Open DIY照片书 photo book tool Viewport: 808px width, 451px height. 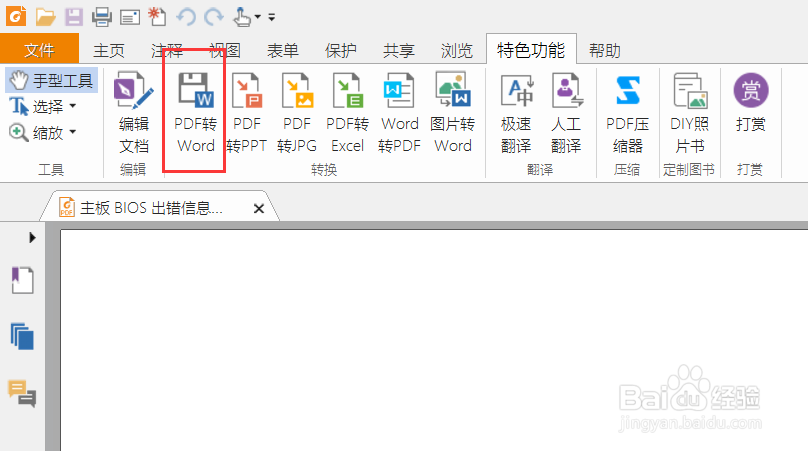(689, 112)
